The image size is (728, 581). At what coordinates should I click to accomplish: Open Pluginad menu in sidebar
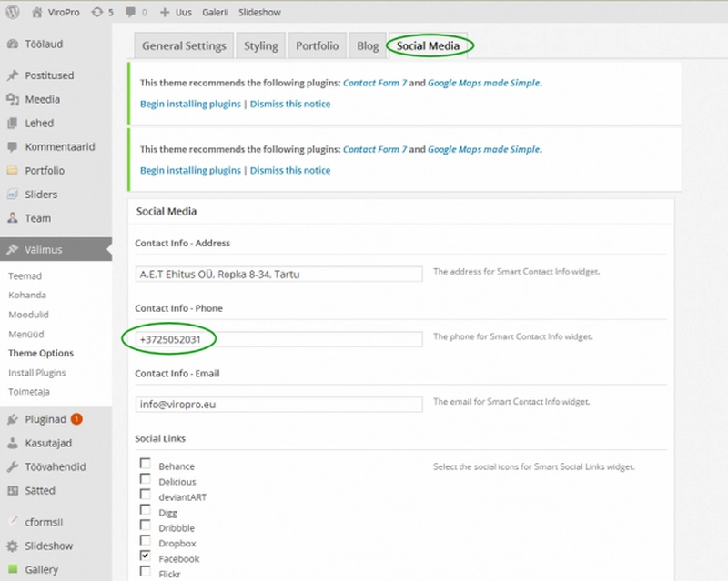point(45,419)
